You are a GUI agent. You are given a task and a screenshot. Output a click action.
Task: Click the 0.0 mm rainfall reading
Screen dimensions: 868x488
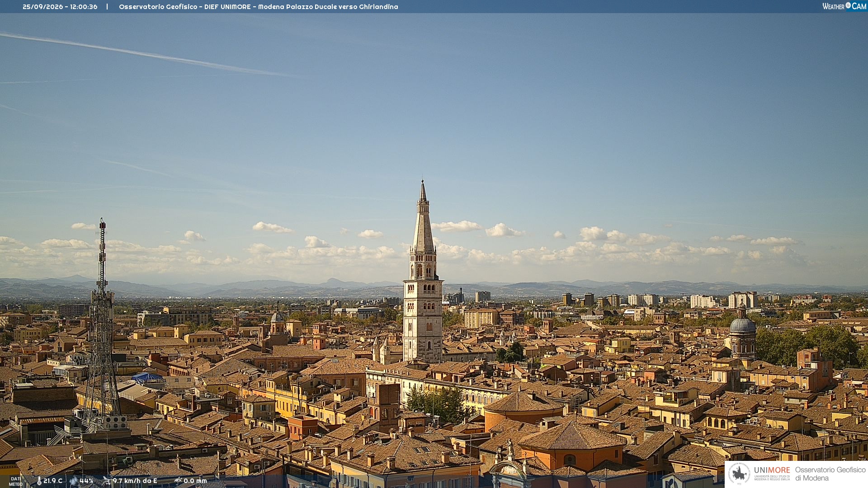click(x=195, y=481)
